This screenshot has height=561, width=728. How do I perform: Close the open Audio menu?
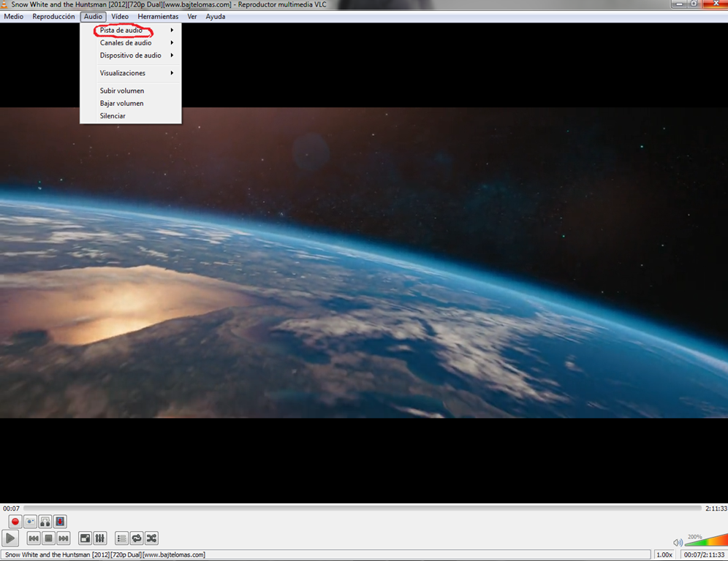pyautogui.click(x=93, y=17)
